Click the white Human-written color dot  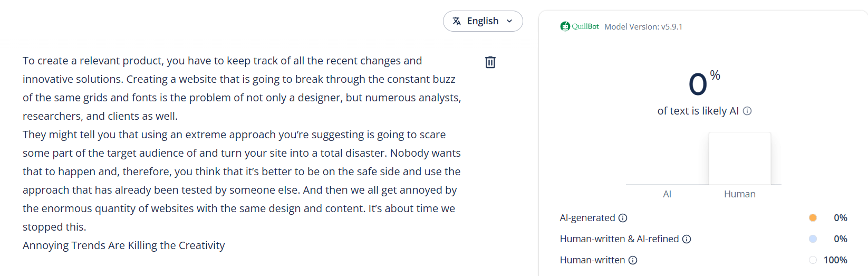813,260
